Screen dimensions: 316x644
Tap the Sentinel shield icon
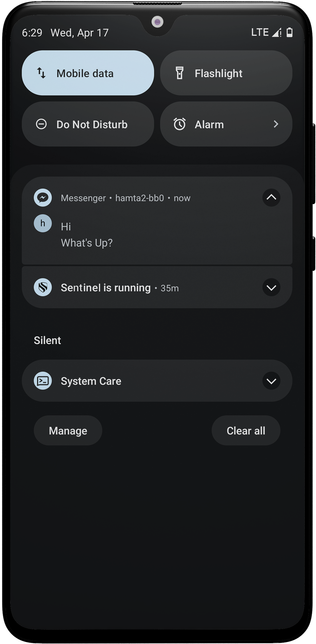coord(43,287)
